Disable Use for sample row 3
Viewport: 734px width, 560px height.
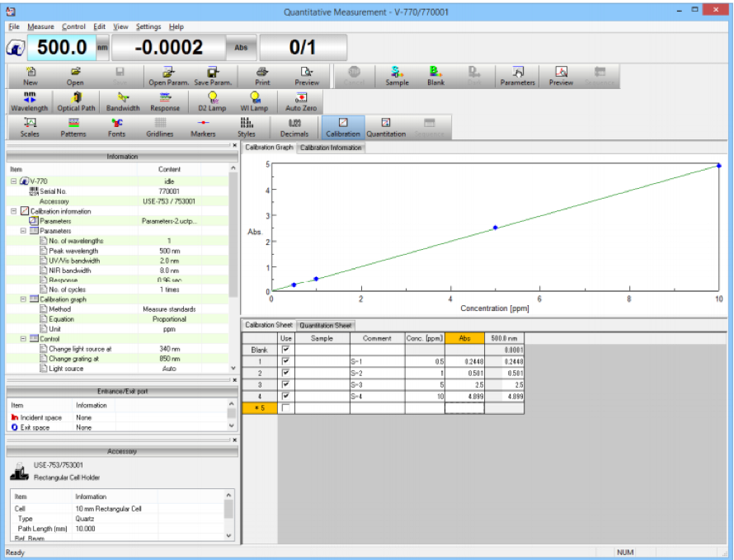(285, 383)
